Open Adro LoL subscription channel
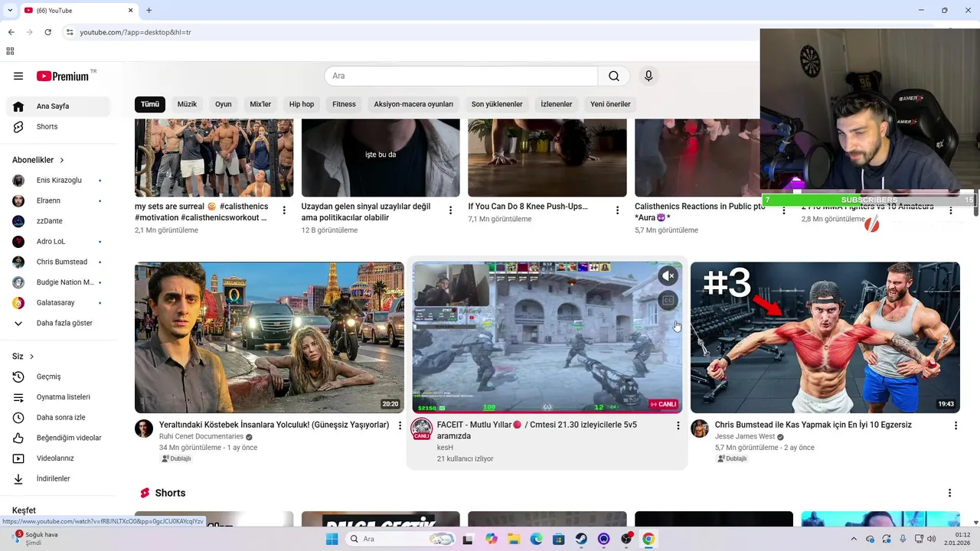Viewport: 980px width, 551px height. (x=58, y=242)
